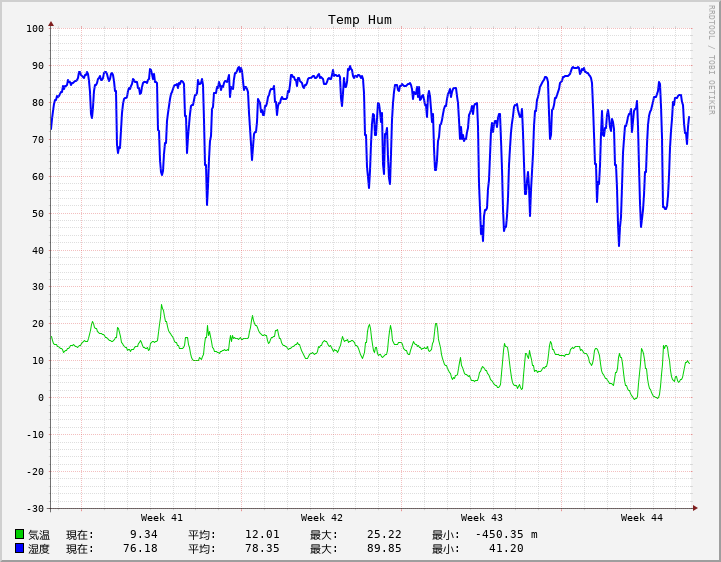Click the 気温 legend text label
Image resolution: width=721 pixels, height=562 pixels.
pos(39,535)
